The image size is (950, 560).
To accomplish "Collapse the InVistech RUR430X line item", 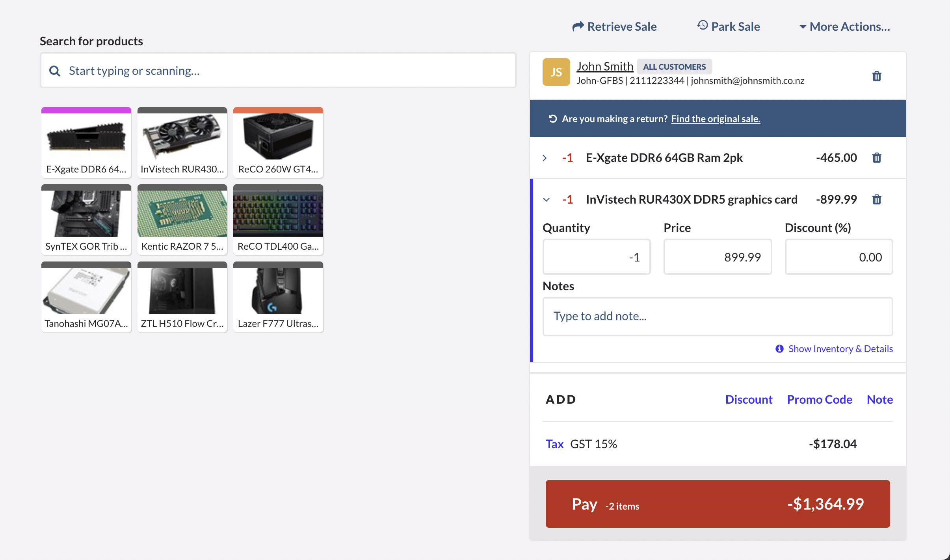I will (x=547, y=199).
